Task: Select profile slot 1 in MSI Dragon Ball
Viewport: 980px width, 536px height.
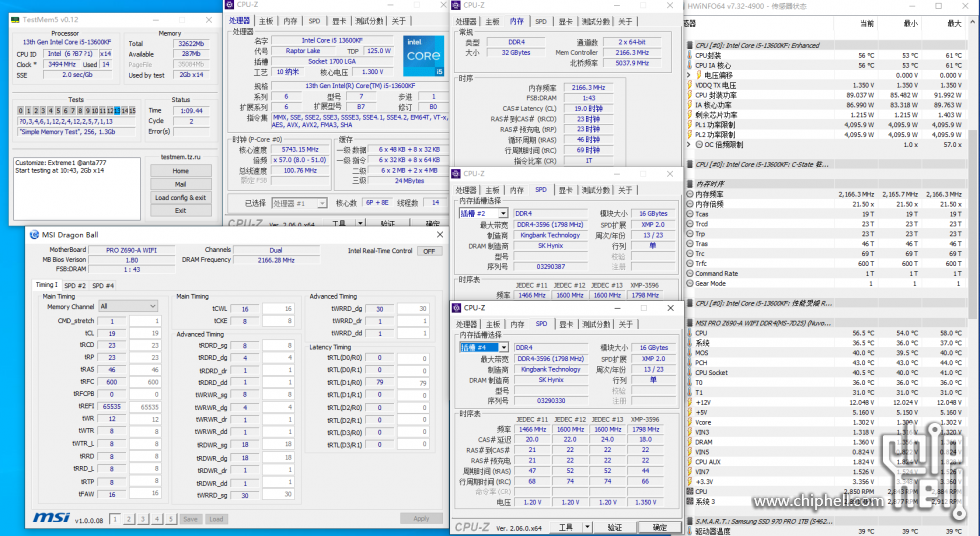Action: point(115,519)
